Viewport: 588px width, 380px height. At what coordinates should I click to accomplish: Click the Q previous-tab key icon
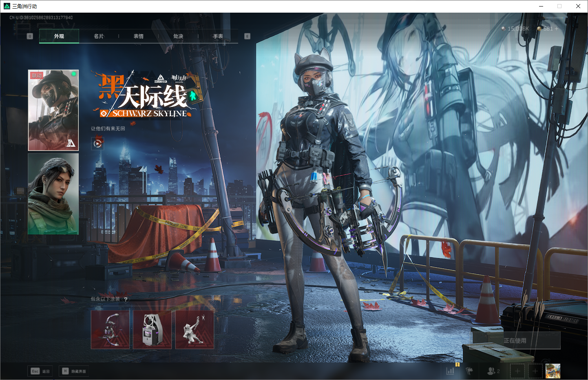[x=30, y=36]
